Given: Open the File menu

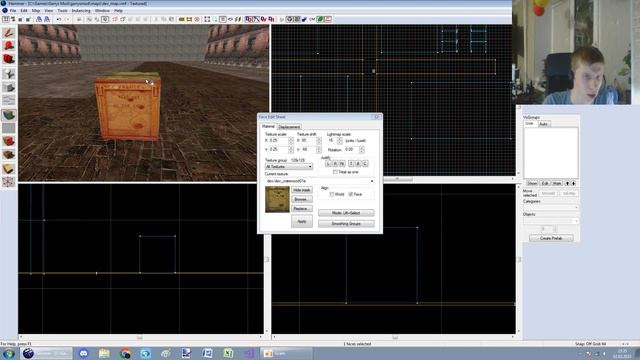Looking at the screenshot, I should tap(13, 11).
